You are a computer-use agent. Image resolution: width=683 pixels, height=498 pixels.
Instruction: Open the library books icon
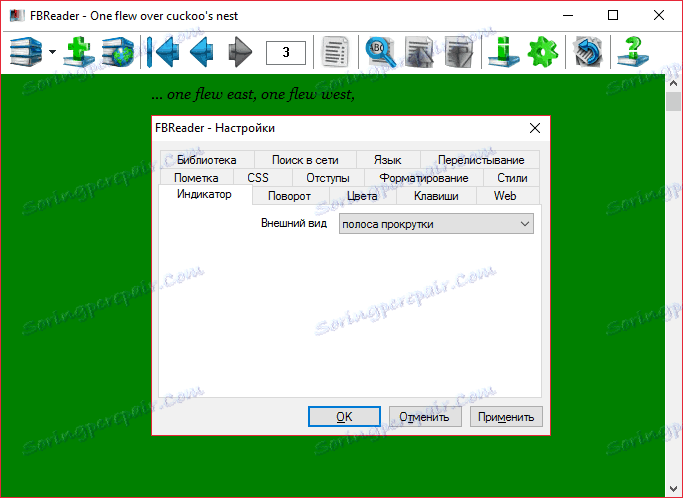point(26,52)
